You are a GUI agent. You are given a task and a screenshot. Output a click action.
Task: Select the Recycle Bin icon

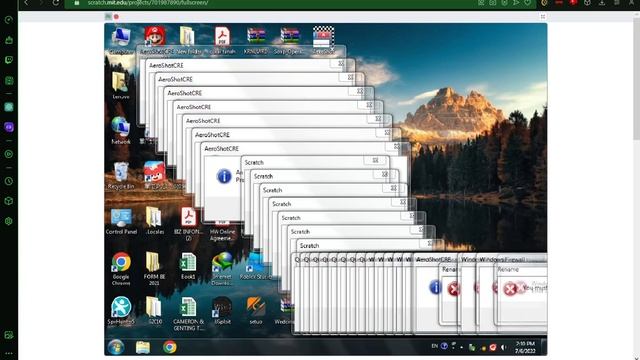point(121,175)
